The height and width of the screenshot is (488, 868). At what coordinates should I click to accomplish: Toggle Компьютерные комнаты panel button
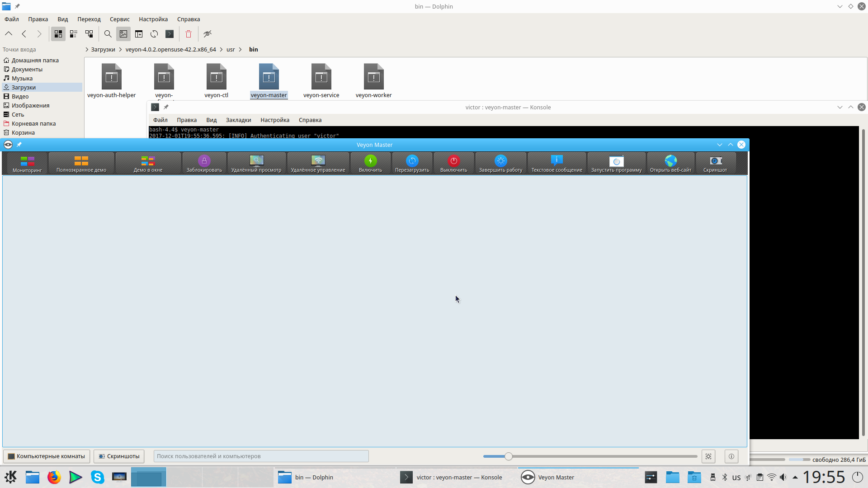(47, 456)
